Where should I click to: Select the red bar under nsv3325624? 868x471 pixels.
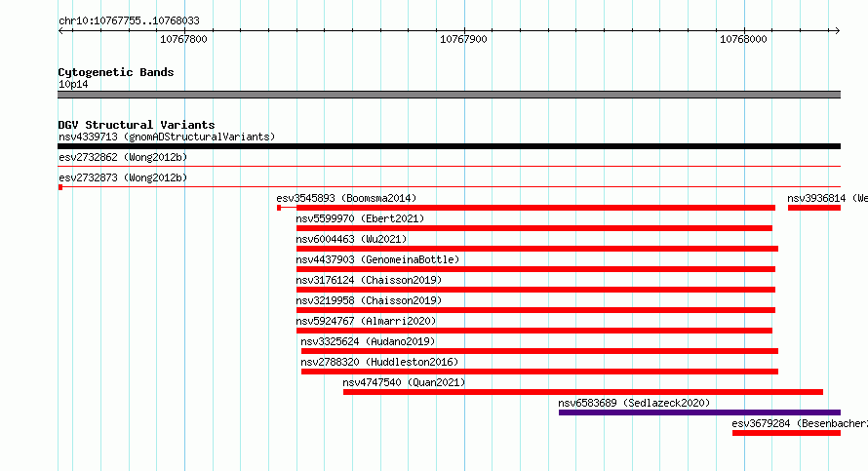click(539, 351)
